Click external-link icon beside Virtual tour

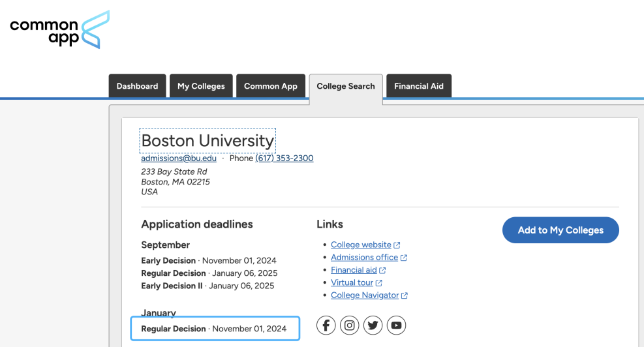[378, 283]
